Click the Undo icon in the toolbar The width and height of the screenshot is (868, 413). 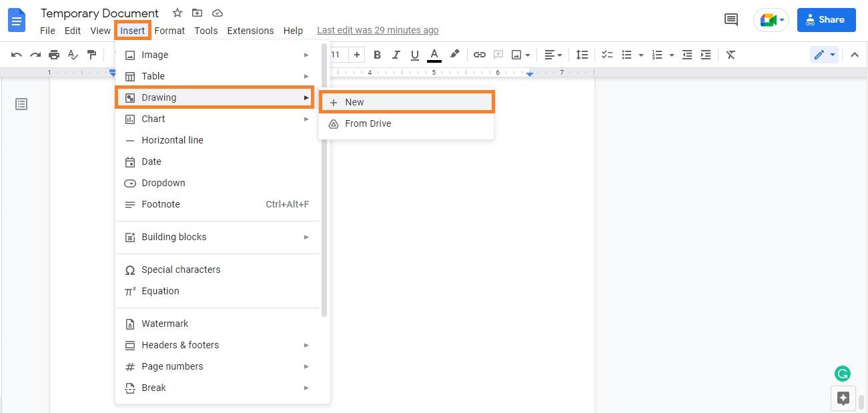coord(16,55)
